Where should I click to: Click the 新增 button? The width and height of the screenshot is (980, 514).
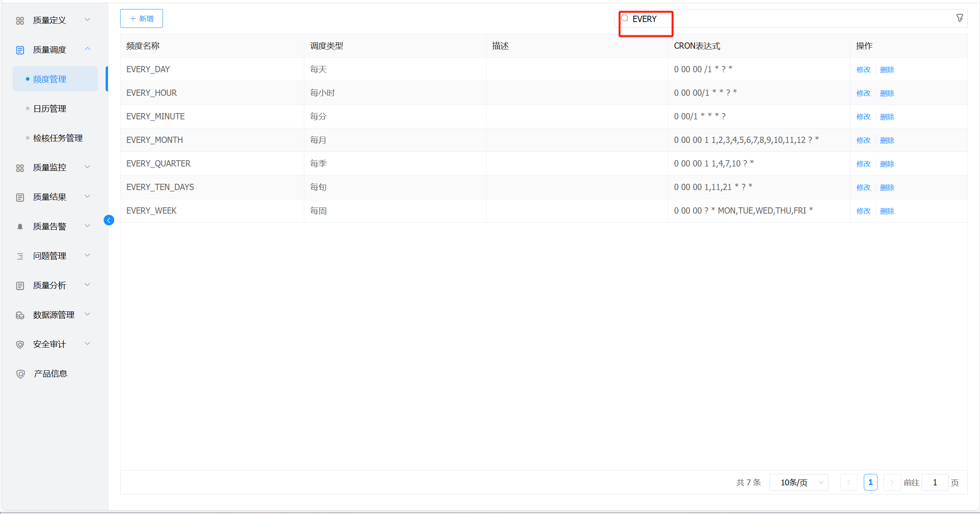[141, 18]
